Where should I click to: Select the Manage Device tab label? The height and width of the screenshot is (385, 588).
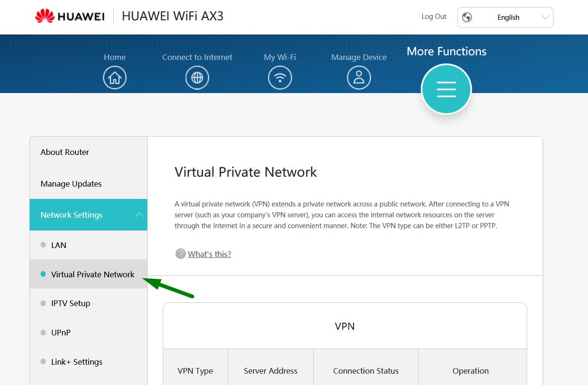359,57
